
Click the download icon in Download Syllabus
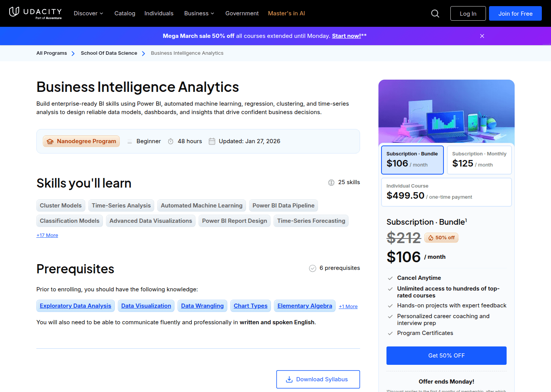click(x=289, y=379)
